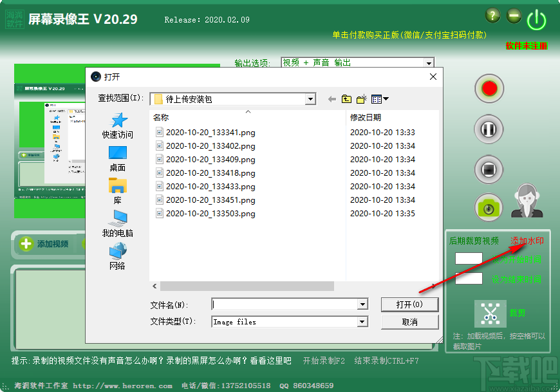Click the green power exit icon
The height and width of the screenshot is (392, 560).
coord(536,20)
